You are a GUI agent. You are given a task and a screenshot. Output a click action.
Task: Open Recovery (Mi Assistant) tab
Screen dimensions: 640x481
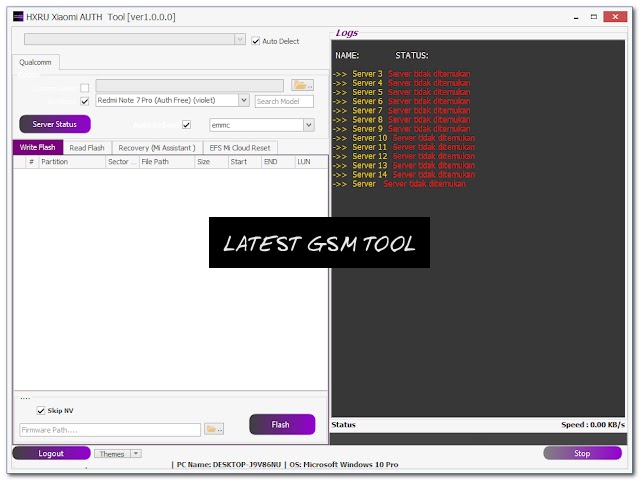[157, 148]
